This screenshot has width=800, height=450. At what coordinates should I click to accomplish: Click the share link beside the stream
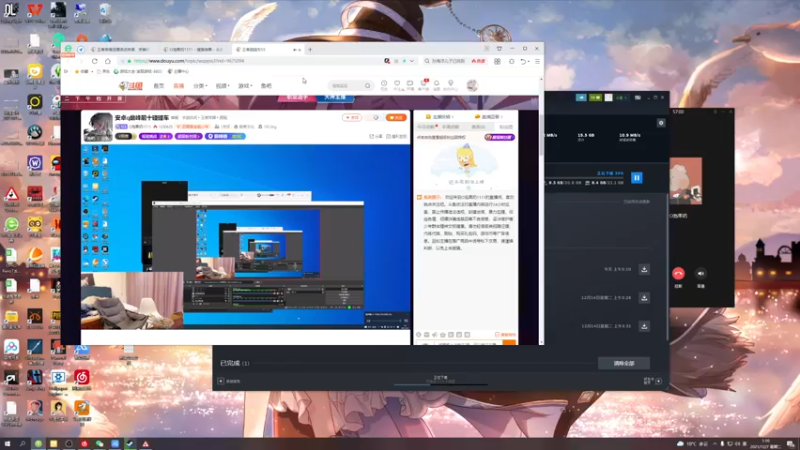[376, 136]
